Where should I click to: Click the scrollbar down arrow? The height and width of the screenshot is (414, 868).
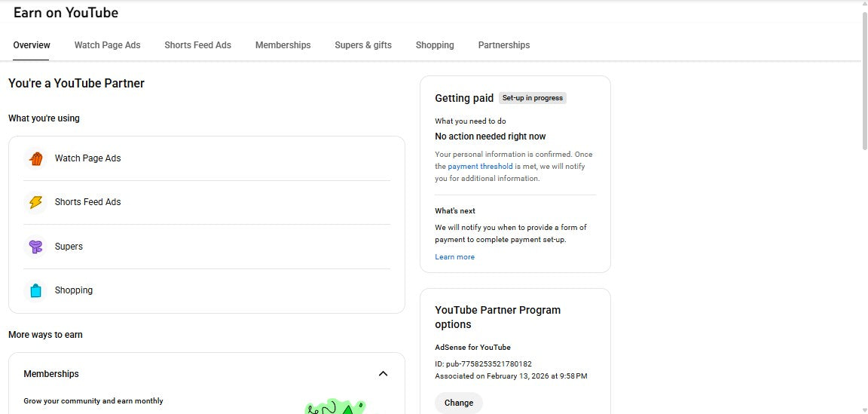click(x=865, y=410)
